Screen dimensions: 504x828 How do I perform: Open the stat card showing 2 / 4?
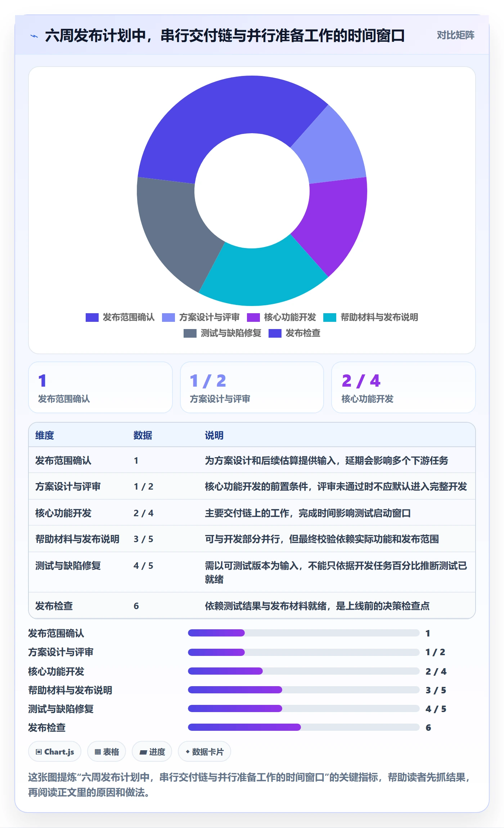point(403,387)
